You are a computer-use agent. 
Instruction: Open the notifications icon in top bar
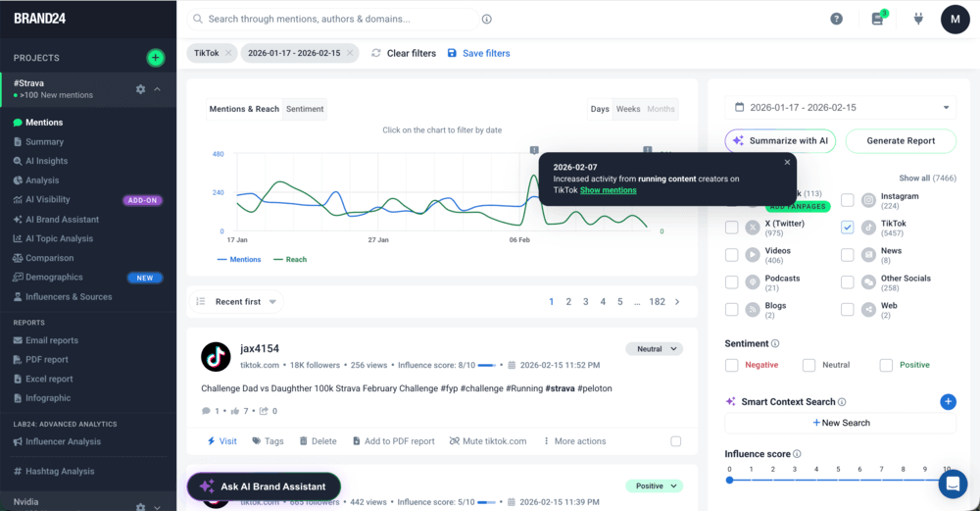coord(878,19)
